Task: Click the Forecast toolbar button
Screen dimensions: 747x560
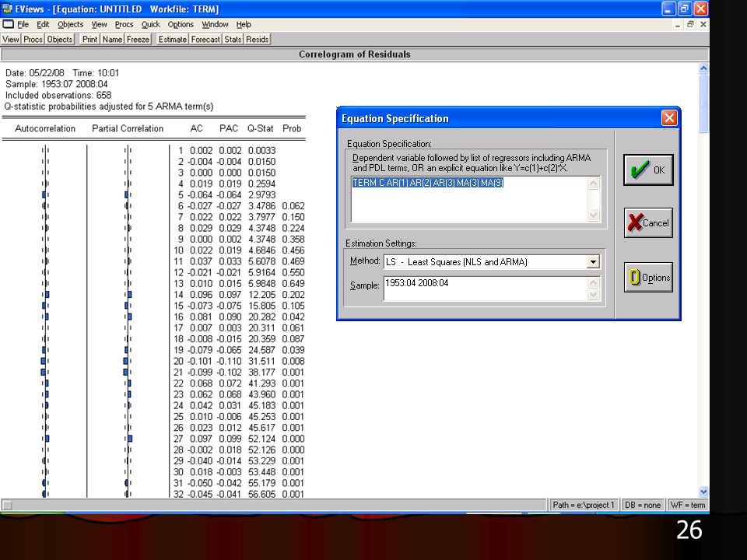Action: pos(205,40)
